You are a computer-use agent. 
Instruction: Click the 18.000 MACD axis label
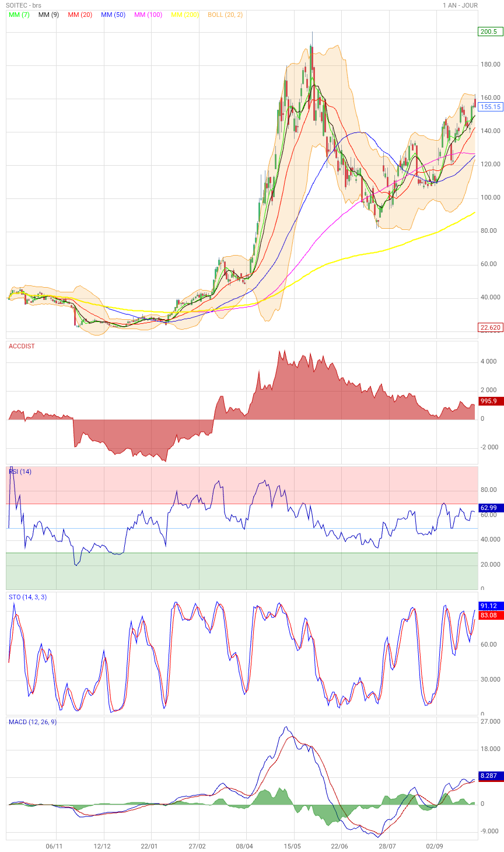click(491, 749)
